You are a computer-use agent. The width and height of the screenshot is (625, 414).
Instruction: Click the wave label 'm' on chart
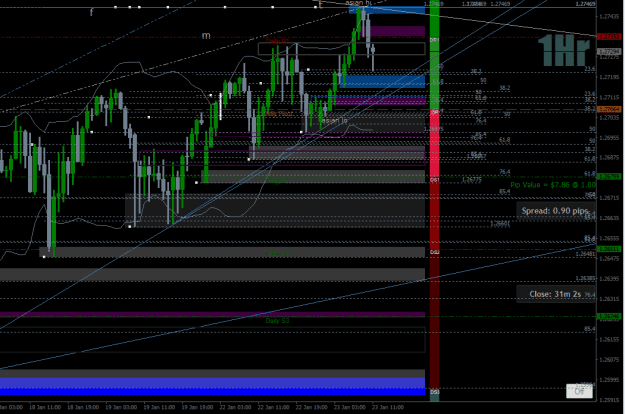pos(206,36)
